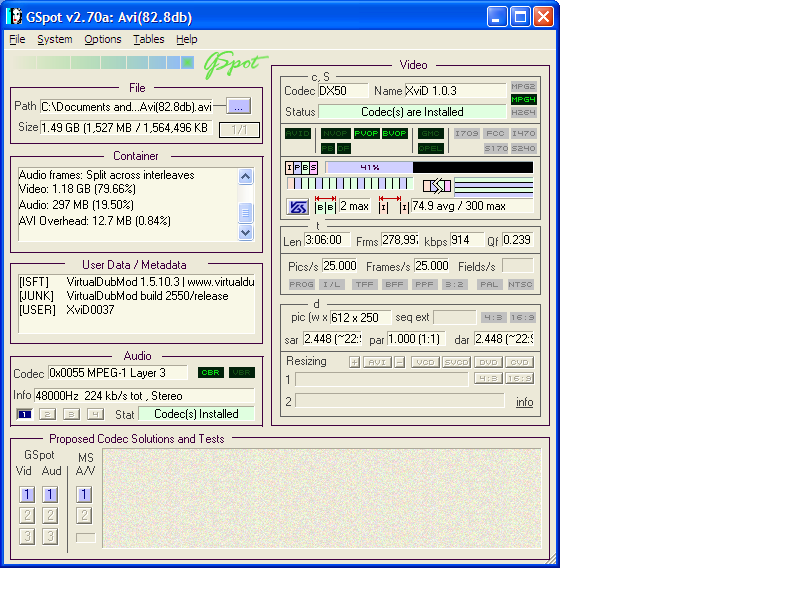This screenshot has width=800, height=600.
Task: Click the browse (...) button next to Path
Action: coord(238,107)
